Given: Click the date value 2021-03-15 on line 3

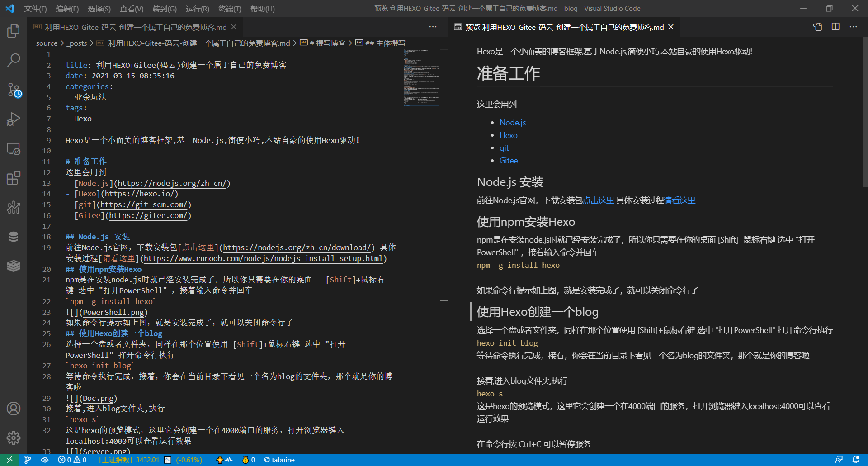Looking at the screenshot, I should point(113,76).
